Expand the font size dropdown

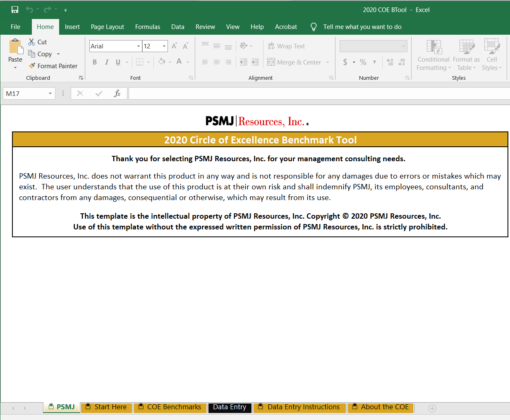point(164,46)
